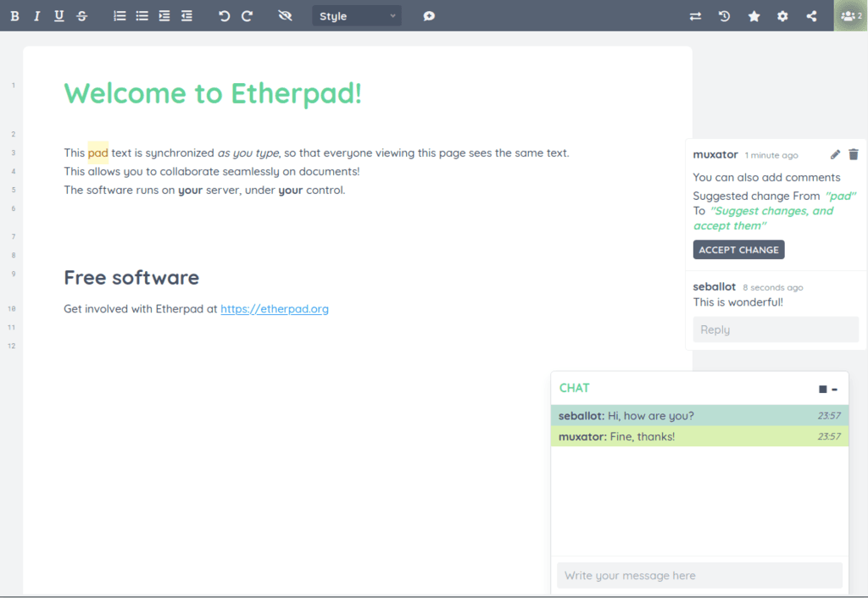Image resolution: width=868 pixels, height=598 pixels.
Task: Open pad settings with the gear icon
Action: click(782, 15)
